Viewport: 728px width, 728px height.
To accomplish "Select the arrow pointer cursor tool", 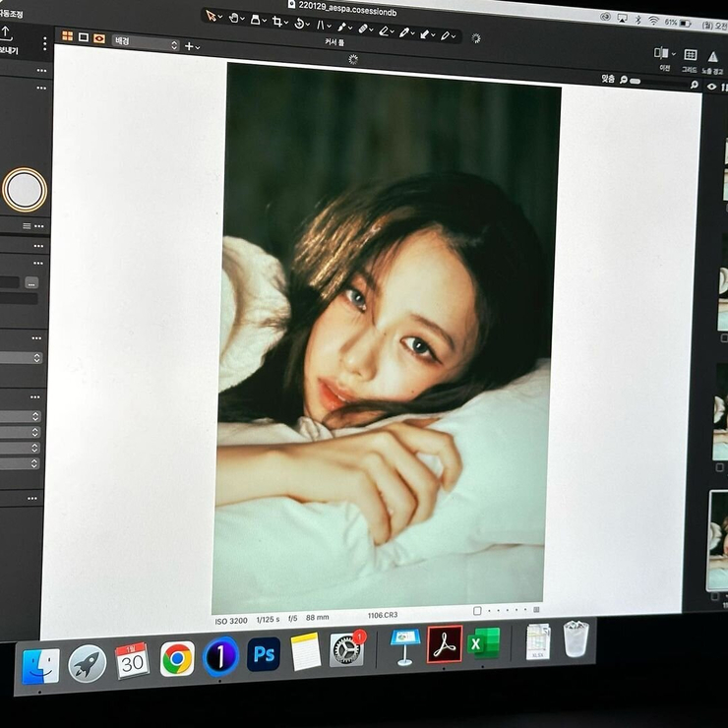I will [211, 16].
